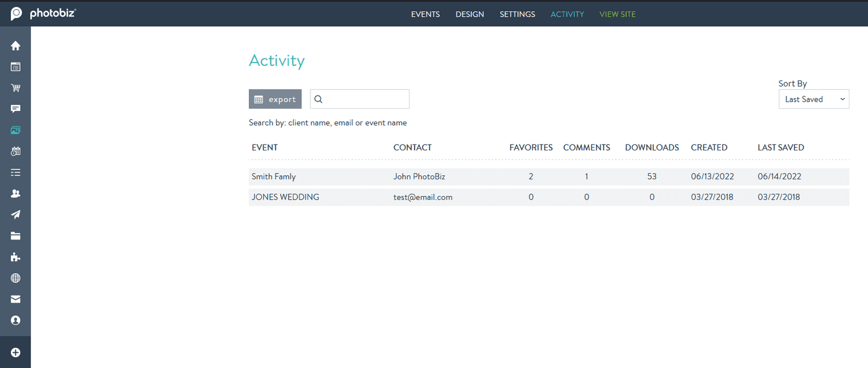Open the files folder icon in sidebar
Screen dimensions: 868x368
pos(15,235)
